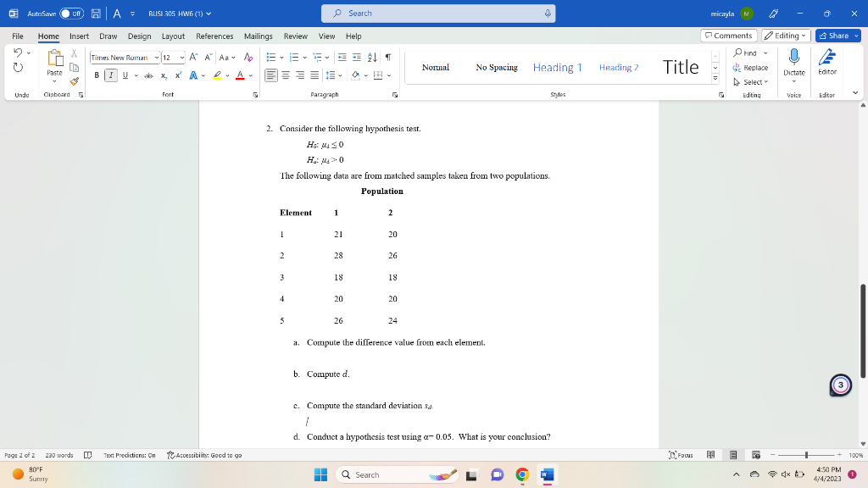Expand bullets list dropdown arrow
The width and height of the screenshot is (868, 488).
(x=281, y=58)
